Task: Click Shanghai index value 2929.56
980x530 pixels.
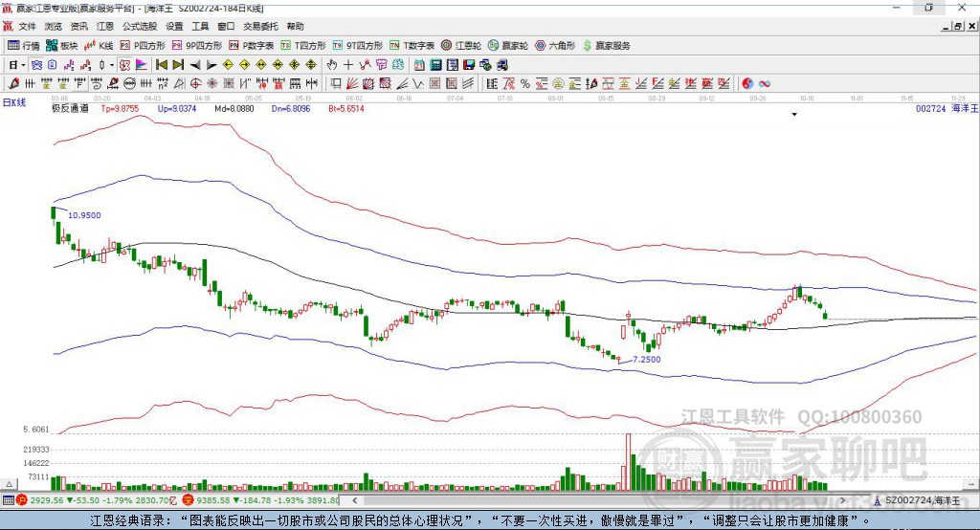Action: (x=47, y=500)
